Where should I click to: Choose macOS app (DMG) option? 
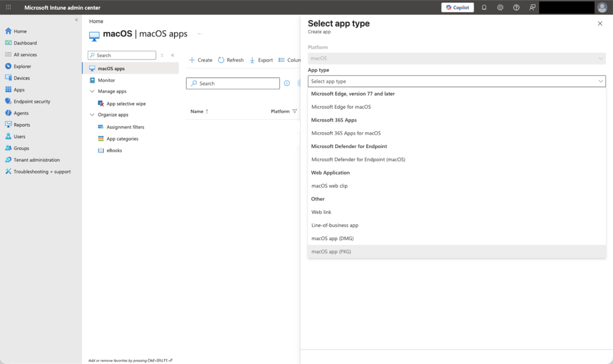457,238
